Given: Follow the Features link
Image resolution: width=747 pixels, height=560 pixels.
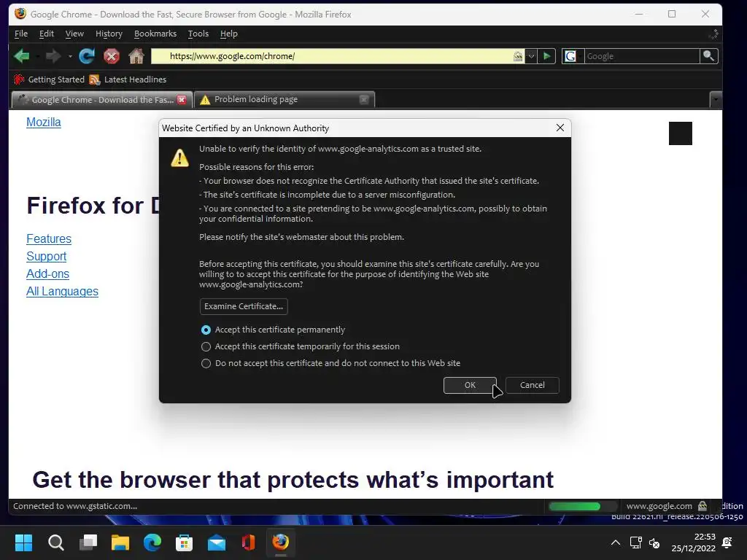Looking at the screenshot, I should coord(49,239).
